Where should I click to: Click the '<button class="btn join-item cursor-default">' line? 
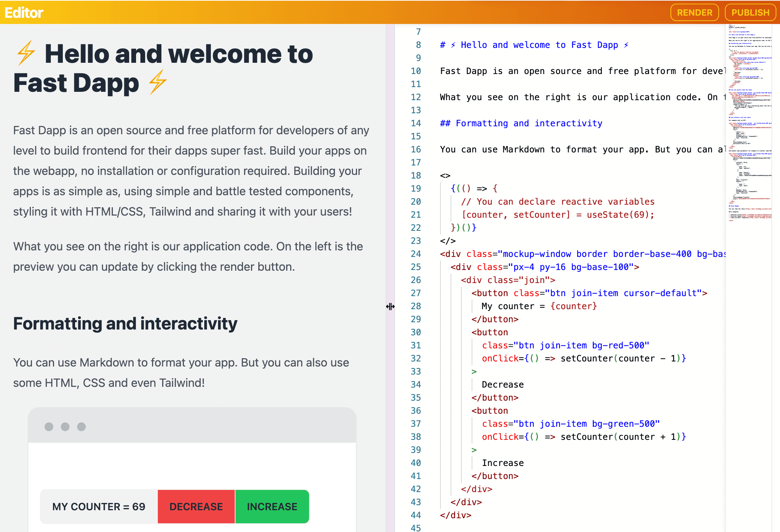(589, 293)
